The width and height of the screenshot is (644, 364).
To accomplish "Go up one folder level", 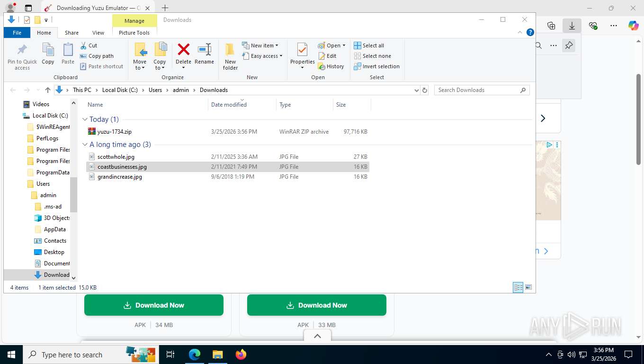I will pyautogui.click(x=48, y=90).
